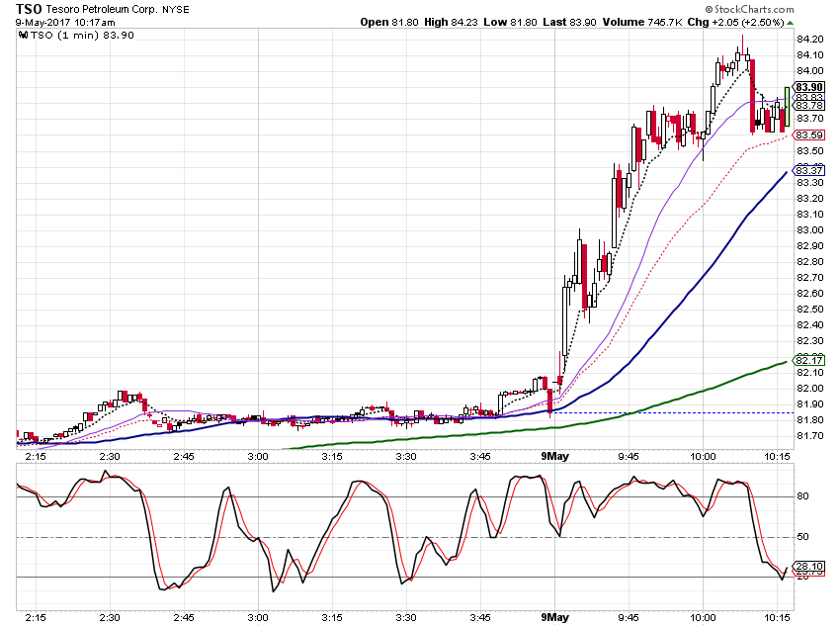The height and width of the screenshot is (626, 840).
Task: Click the blue 83.37 moving average tag
Action: 809,170
